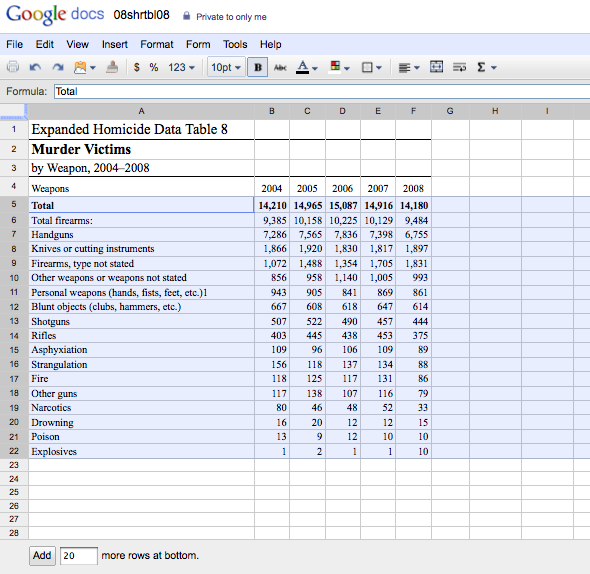Select the 'Narcotics' label cell
590x574 pixels.
(x=141, y=408)
